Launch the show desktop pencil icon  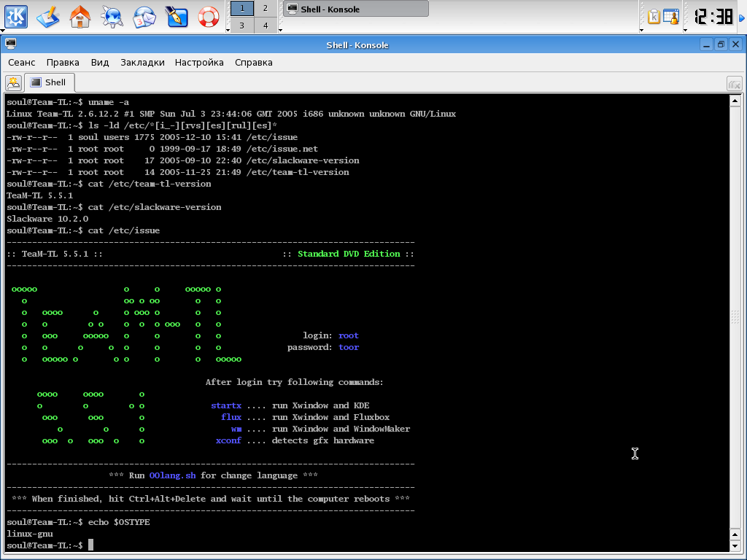48,17
